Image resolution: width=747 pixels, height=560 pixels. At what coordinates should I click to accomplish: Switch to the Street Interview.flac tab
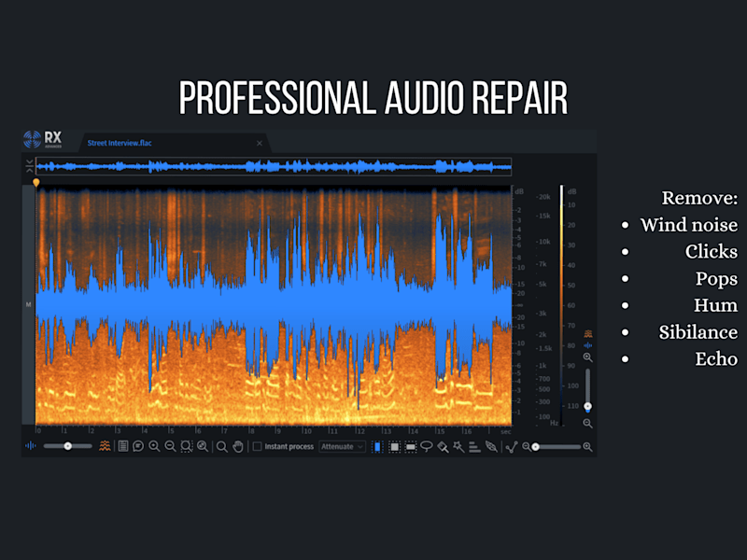(120, 143)
